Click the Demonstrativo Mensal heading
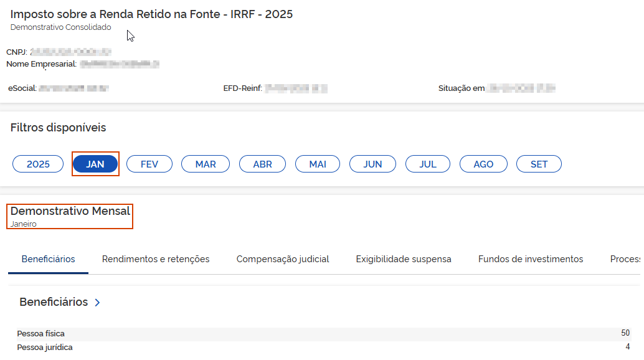 [70, 211]
